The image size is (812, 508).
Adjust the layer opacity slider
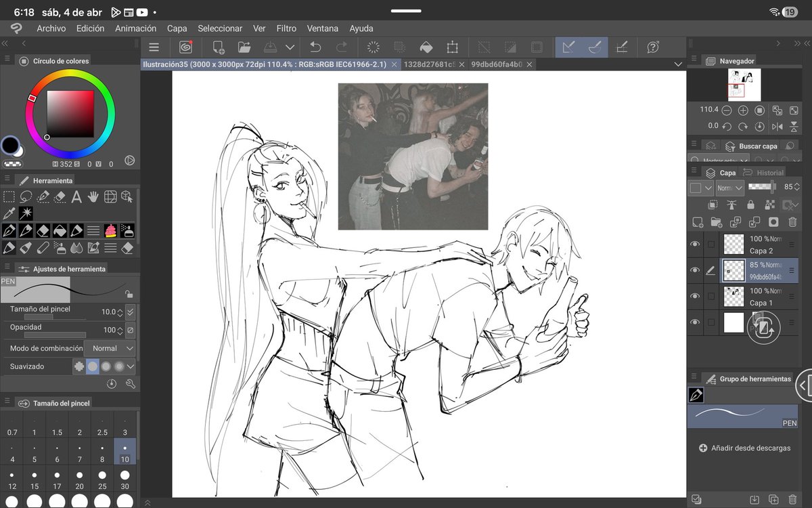[762, 187]
